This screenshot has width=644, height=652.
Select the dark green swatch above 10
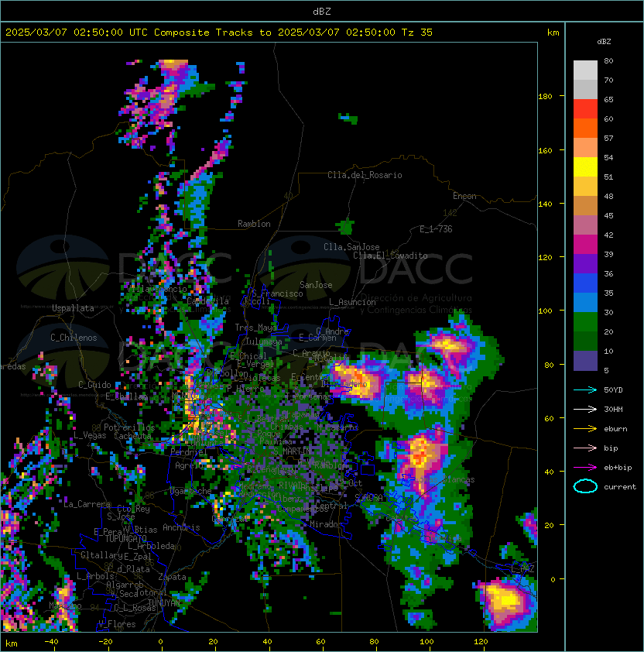[x=585, y=341]
